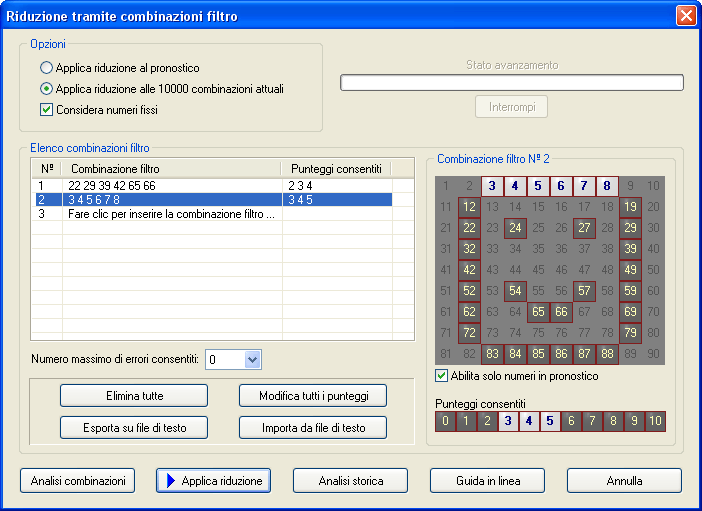The image size is (702, 511).
Task: Toggle number 8 in the filter grid
Action: click(x=607, y=186)
